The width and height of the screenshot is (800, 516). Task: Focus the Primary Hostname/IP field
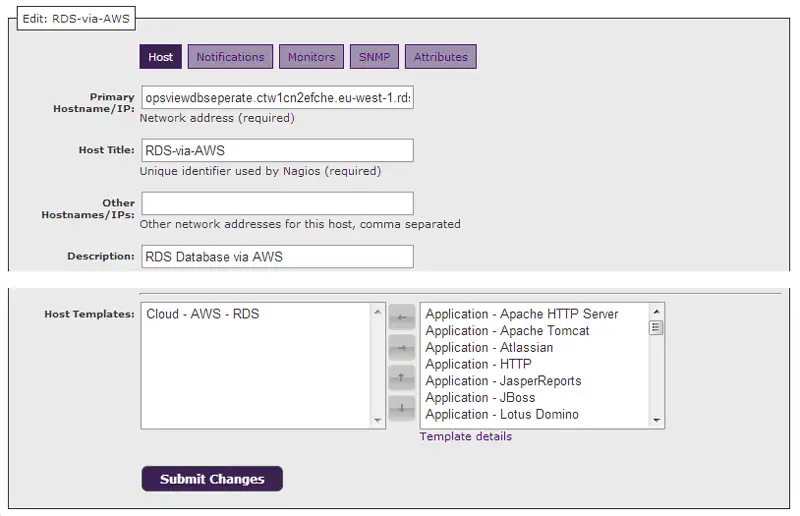277,98
